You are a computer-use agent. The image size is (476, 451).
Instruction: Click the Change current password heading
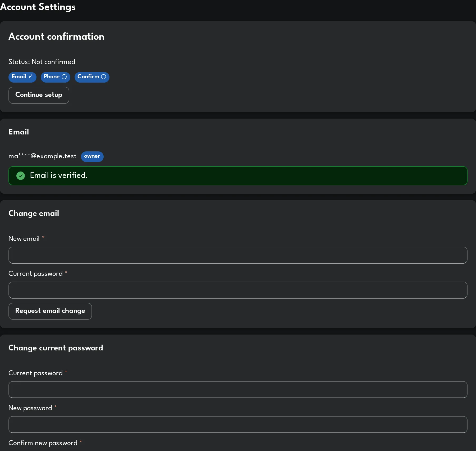click(x=56, y=348)
